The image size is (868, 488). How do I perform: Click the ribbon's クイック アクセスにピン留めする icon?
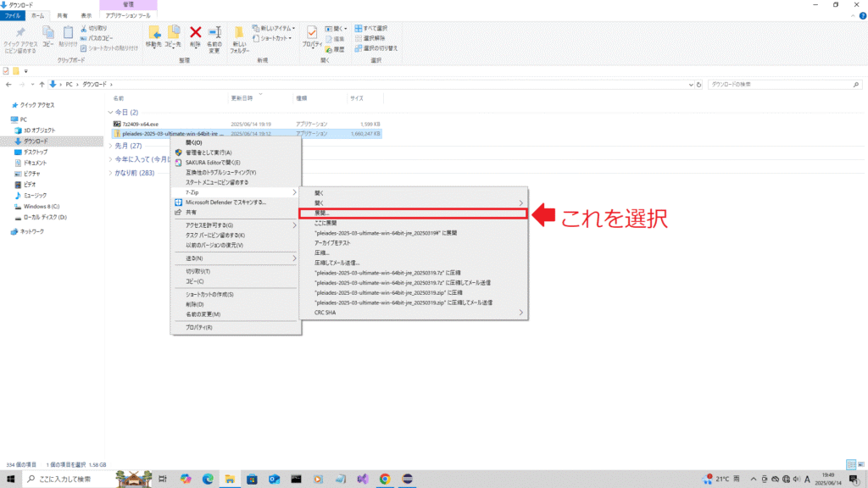pos(20,33)
